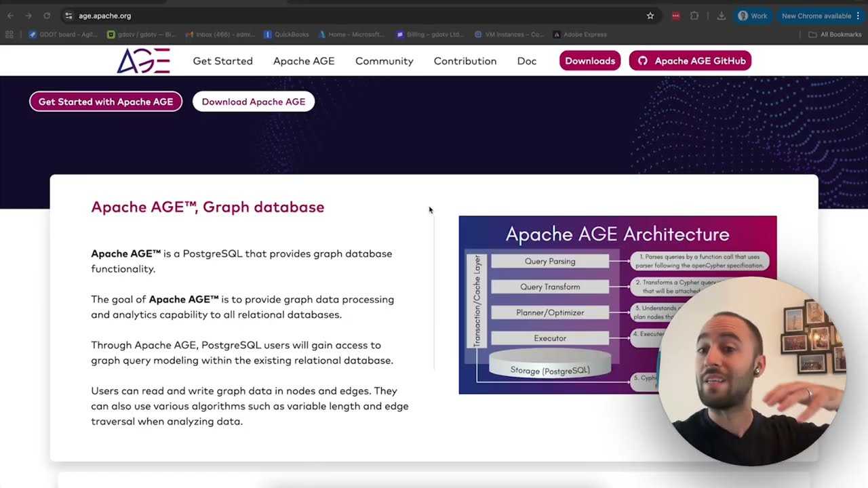868x488 pixels.
Task: Open Chrome downloads icon
Action: point(722,16)
